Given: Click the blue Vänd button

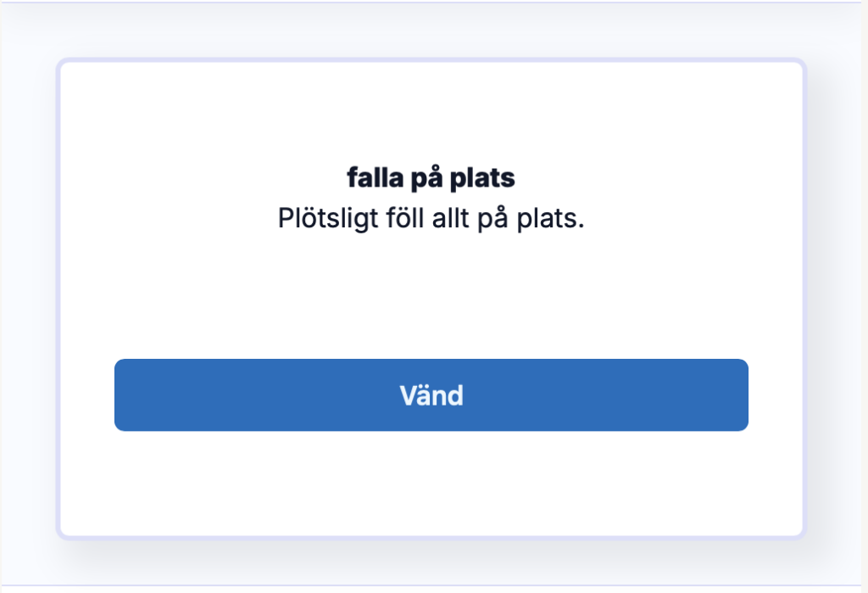Looking at the screenshot, I should coord(431,395).
